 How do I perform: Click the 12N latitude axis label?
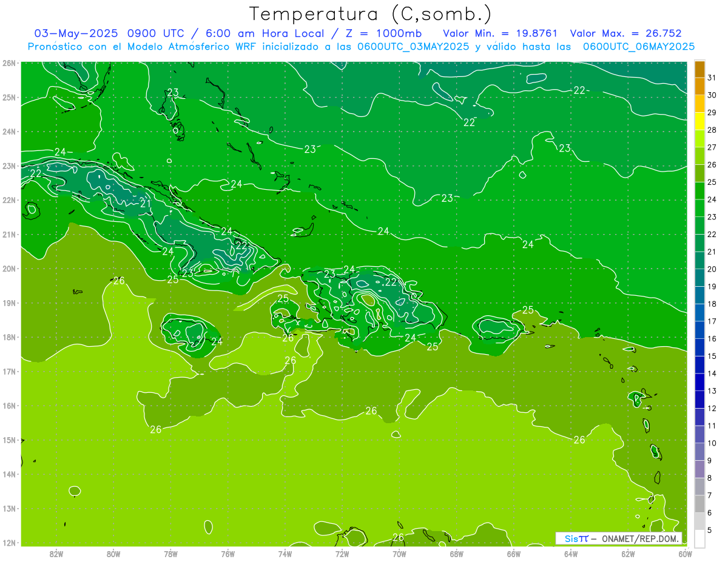tap(8, 543)
